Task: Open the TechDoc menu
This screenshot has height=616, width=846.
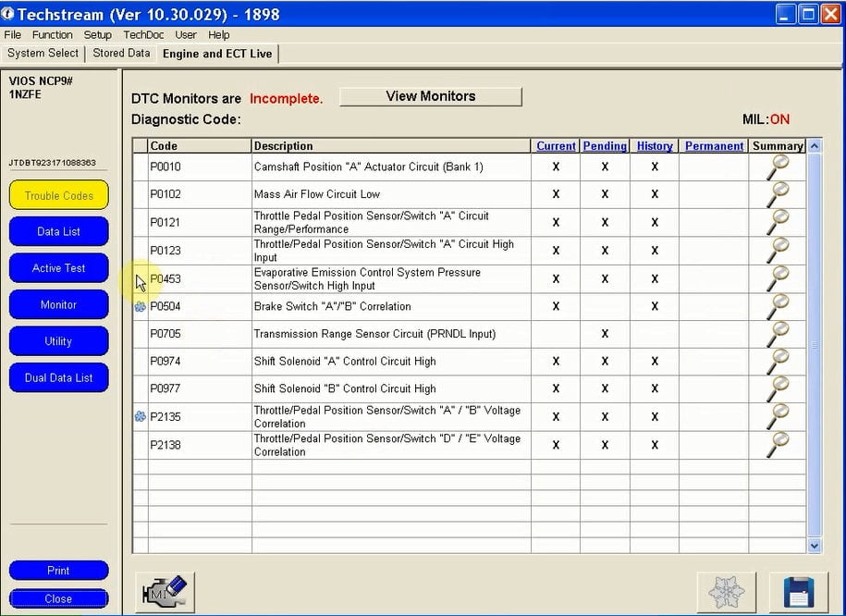Action: point(143,34)
